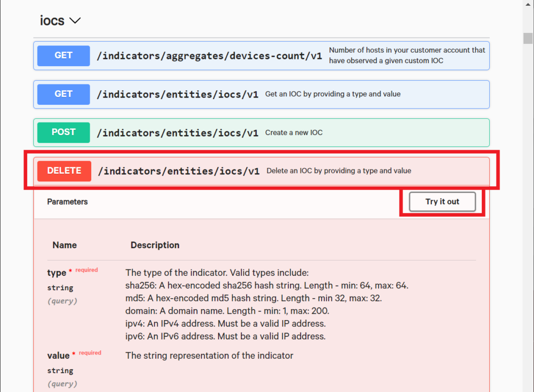The image size is (534, 392).
Task: Click the Parameters section label
Action: tap(67, 202)
